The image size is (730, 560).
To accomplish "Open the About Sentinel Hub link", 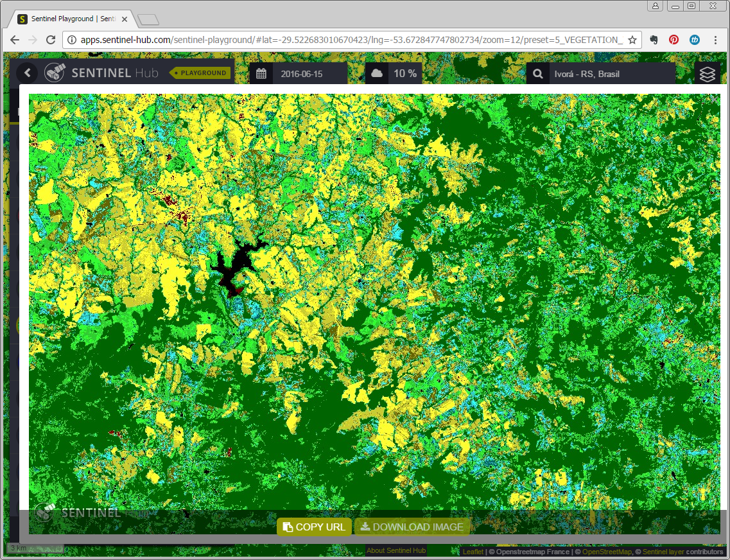I will [x=396, y=550].
